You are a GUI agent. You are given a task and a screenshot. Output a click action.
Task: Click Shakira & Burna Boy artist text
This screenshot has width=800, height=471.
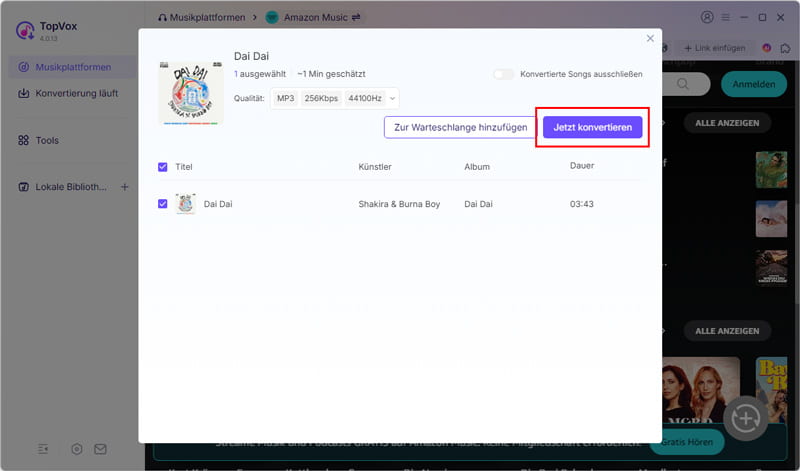click(x=399, y=204)
